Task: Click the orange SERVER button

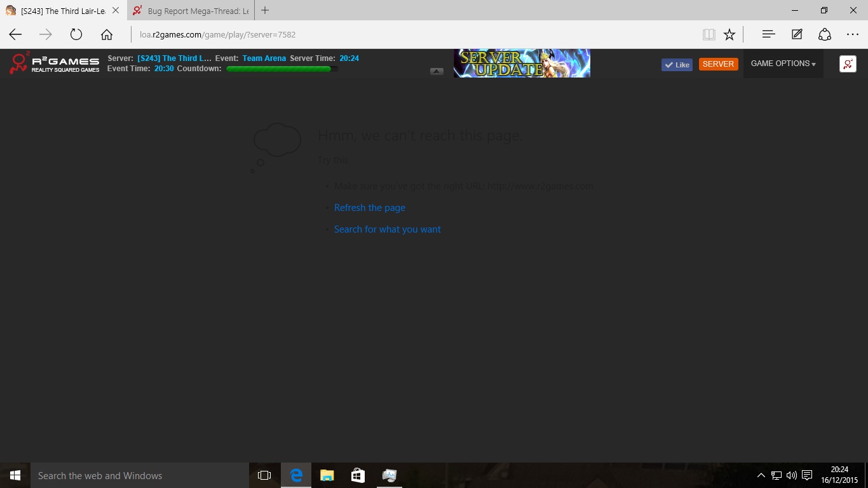Action: (718, 64)
